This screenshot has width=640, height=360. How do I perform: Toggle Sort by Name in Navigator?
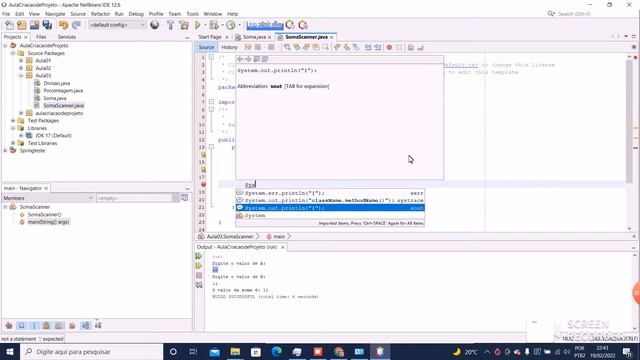pyautogui.click(x=85, y=326)
